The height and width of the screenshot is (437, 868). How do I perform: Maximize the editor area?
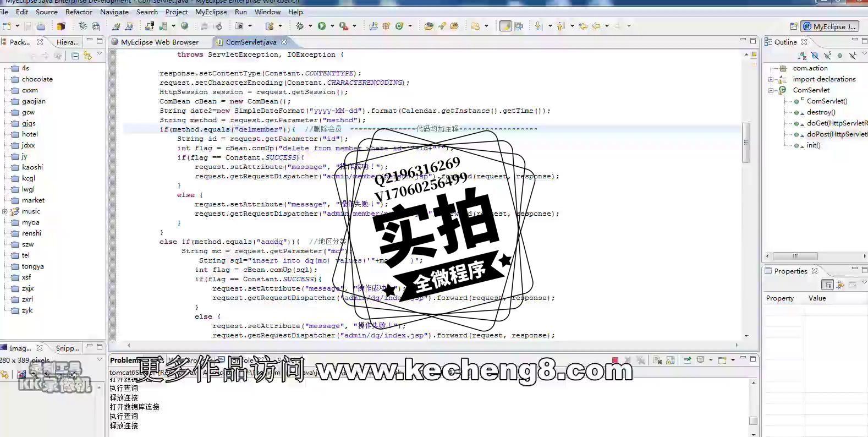753,40
